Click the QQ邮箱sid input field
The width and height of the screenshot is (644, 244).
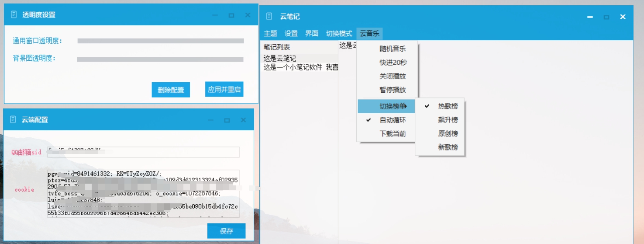(x=143, y=152)
